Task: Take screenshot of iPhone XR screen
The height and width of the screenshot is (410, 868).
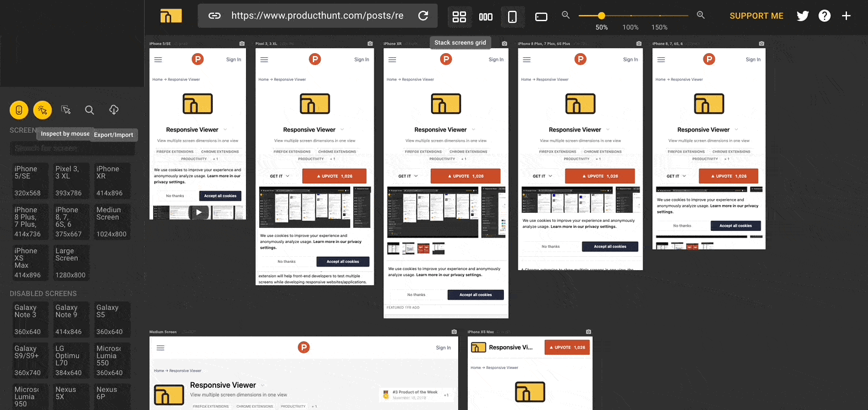Action: (x=505, y=43)
